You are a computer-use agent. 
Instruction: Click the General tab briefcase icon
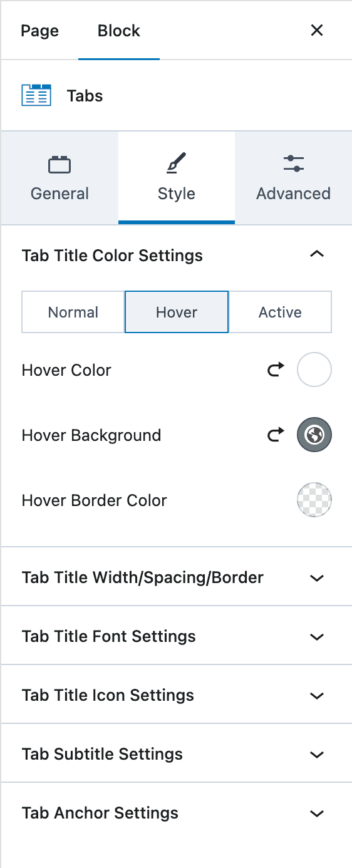[x=60, y=165]
